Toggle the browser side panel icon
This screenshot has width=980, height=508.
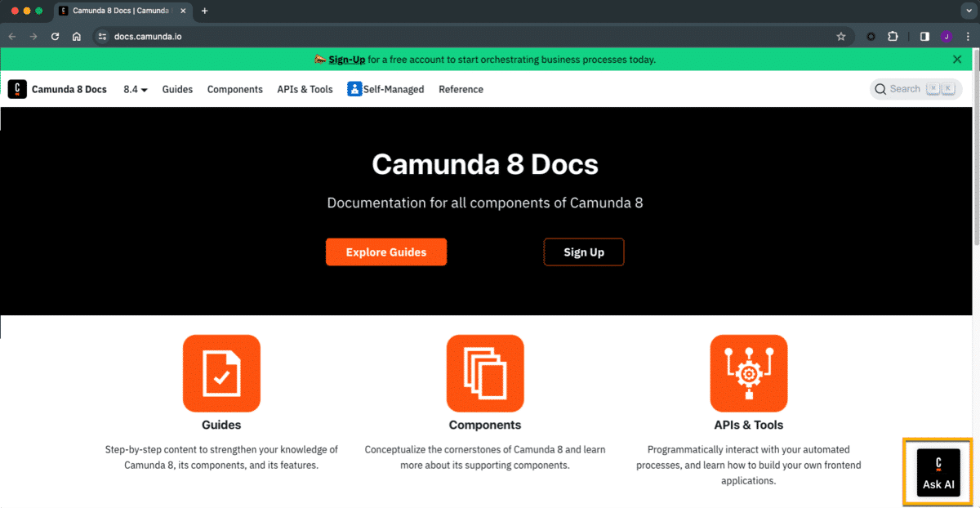924,36
